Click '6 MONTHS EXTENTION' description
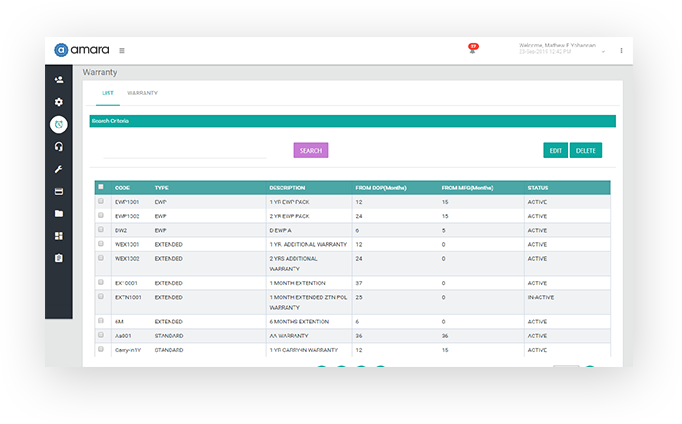Image resolution: width=682 pixels, height=424 pixels. click(299, 322)
